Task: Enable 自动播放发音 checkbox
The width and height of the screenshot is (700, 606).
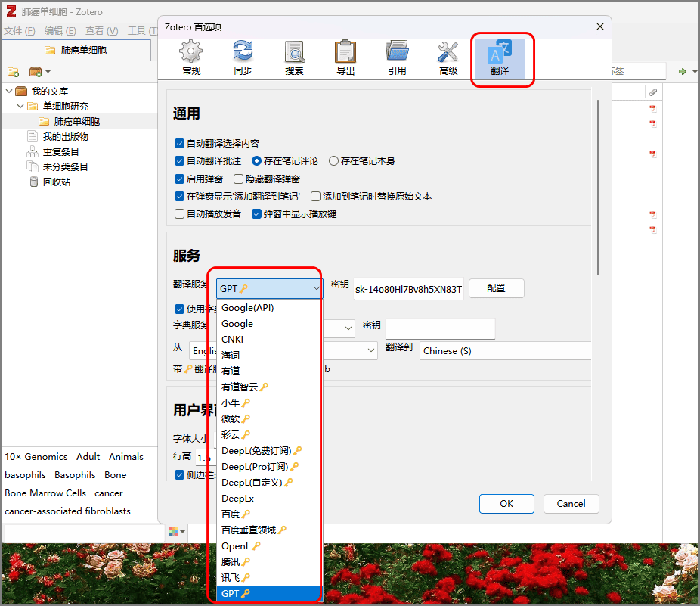Action: [179, 213]
